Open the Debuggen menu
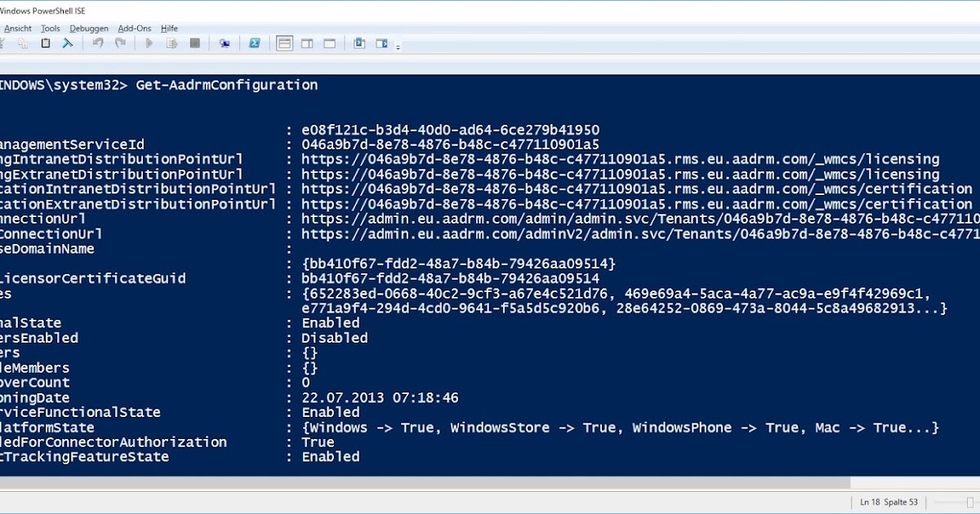Viewport: 980px width, 514px height. [88, 28]
